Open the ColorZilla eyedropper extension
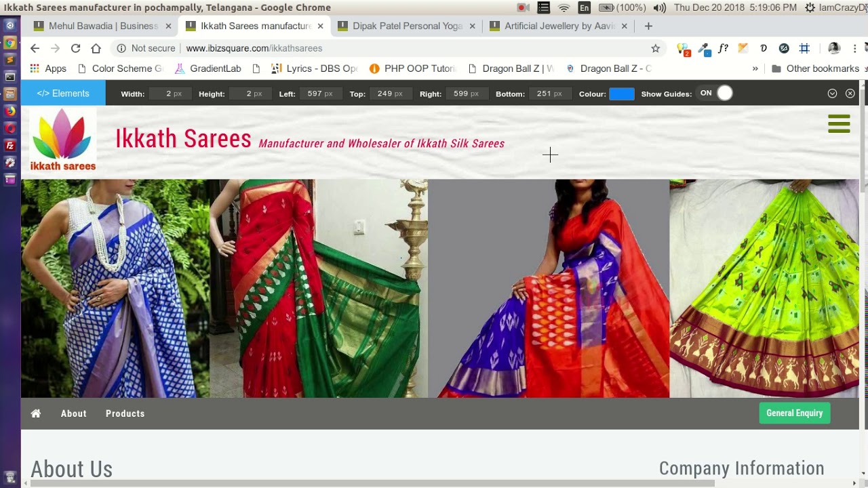Image resolution: width=868 pixels, height=488 pixels. tap(705, 49)
